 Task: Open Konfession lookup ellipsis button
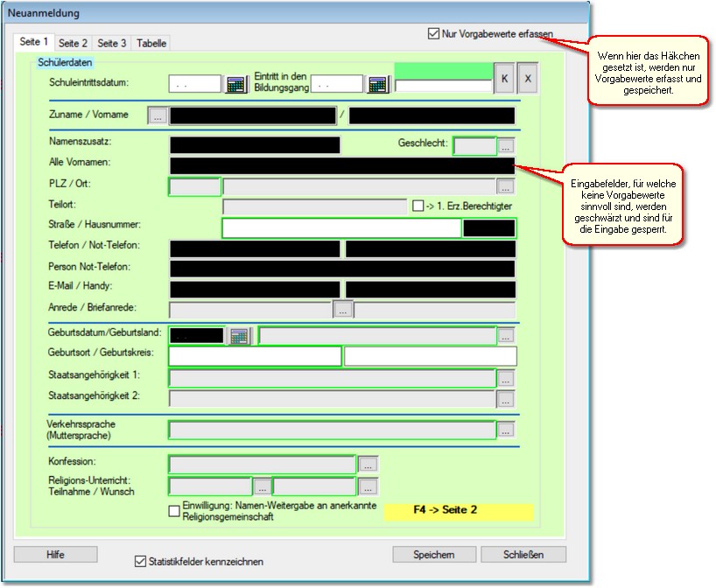369,464
